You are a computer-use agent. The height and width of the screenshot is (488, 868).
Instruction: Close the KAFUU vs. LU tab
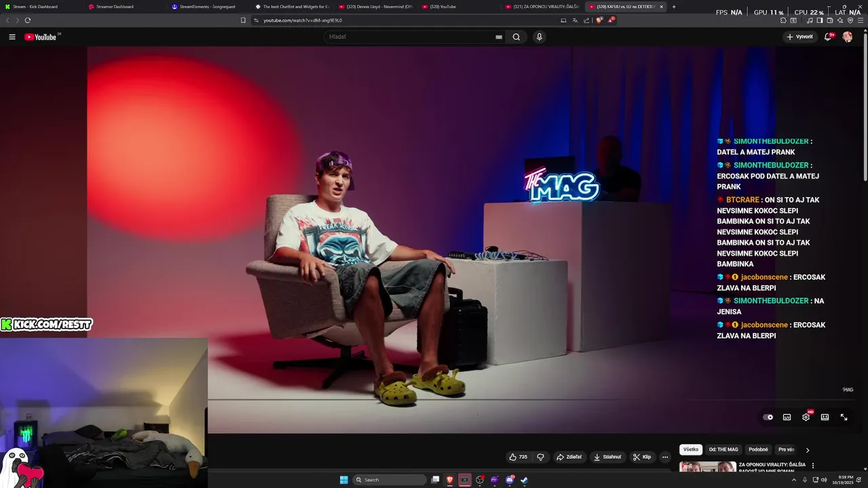(x=661, y=7)
